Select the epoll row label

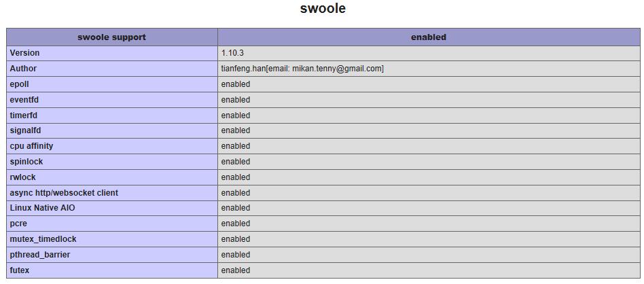(19, 84)
